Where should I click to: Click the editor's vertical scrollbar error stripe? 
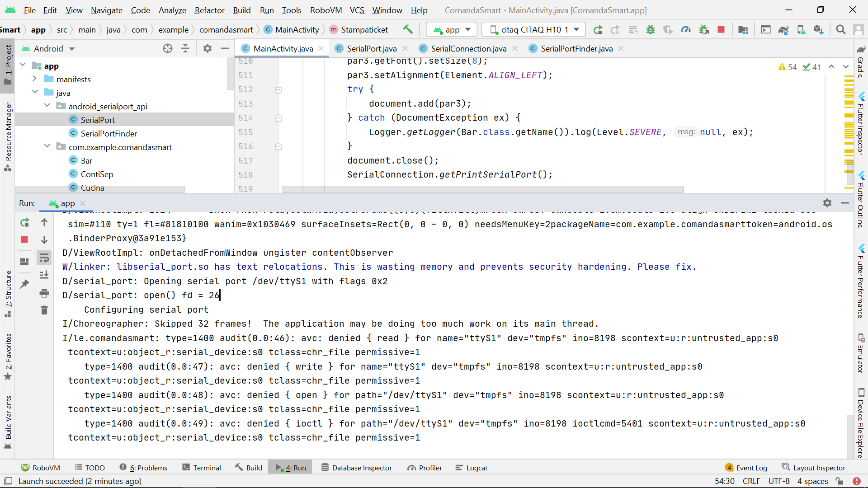click(849, 127)
